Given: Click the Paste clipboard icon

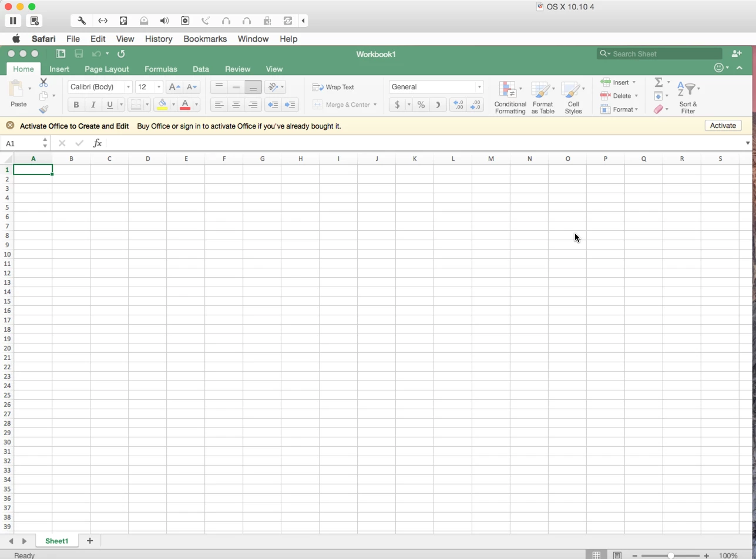Looking at the screenshot, I should pyautogui.click(x=16, y=89).
